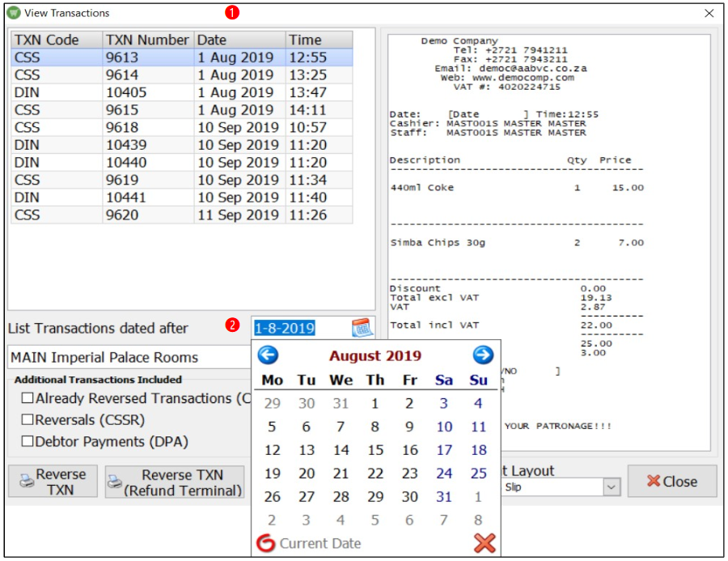Select DIN transaction 10440
728x561 pixels.
click(x=181, y=163)
